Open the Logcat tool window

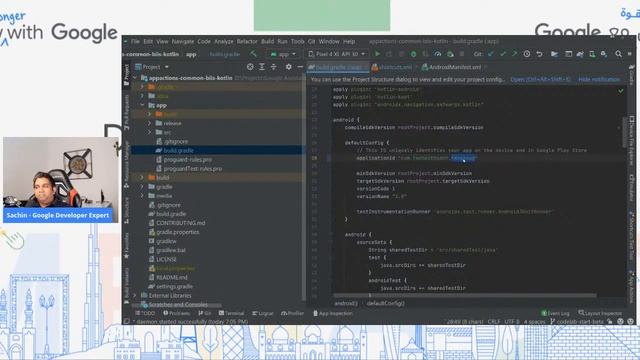262,313
